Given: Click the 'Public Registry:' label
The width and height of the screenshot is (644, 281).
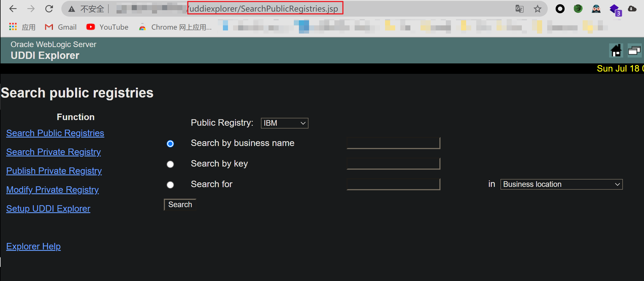Looking at the screenshot, I should [x=222, y=123].
